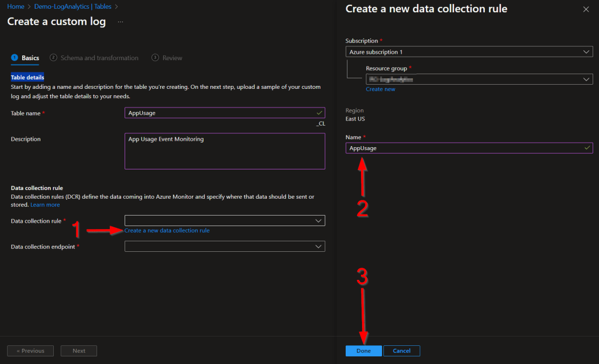Open the Review step tab
Screen dimensions: 599x364
[167, 58]
